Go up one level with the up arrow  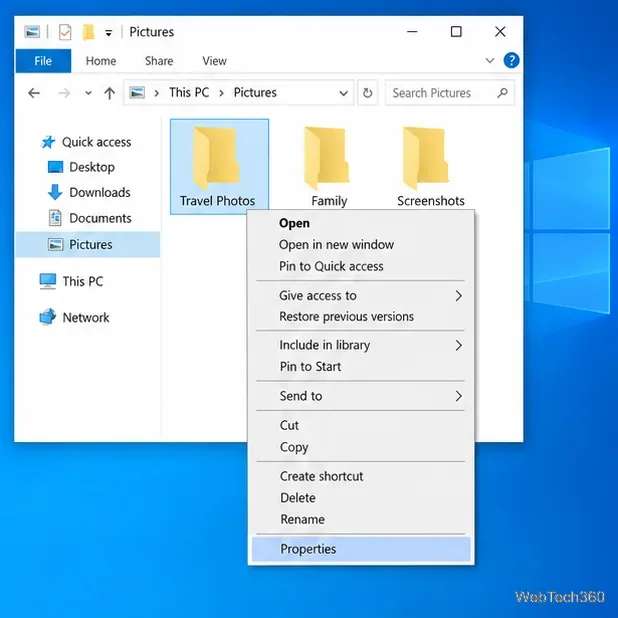[x=110, y=93]
